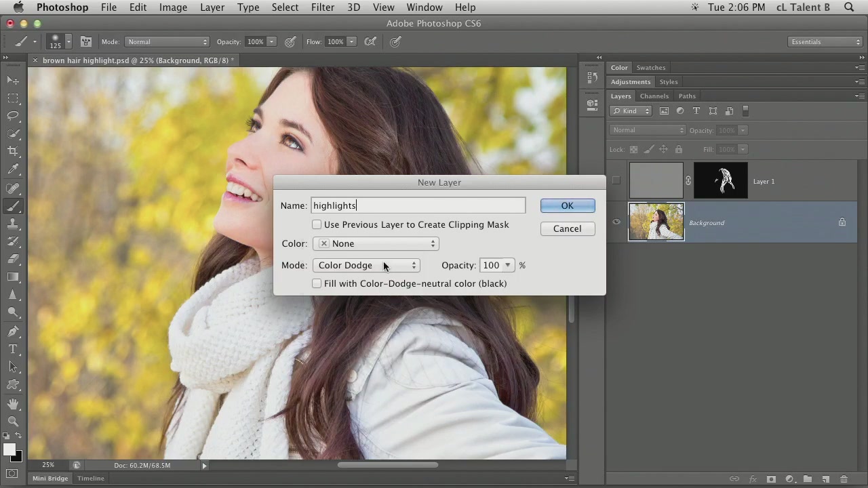Open the Mode Color Dodge dropdown
This screenshot has height=488, width=868.
pyautogui.click(x=366, y=265)
